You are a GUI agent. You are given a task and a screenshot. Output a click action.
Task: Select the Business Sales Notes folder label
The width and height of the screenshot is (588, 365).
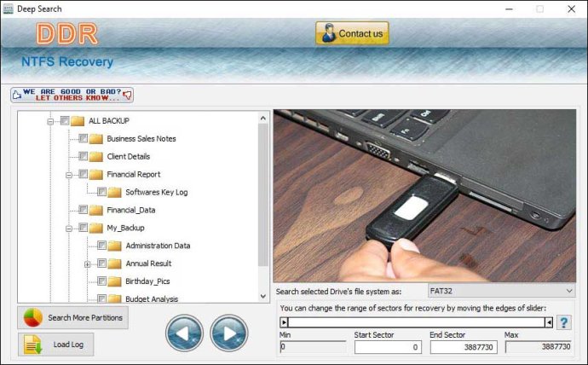pyautogui.click(x=141, y=138)
